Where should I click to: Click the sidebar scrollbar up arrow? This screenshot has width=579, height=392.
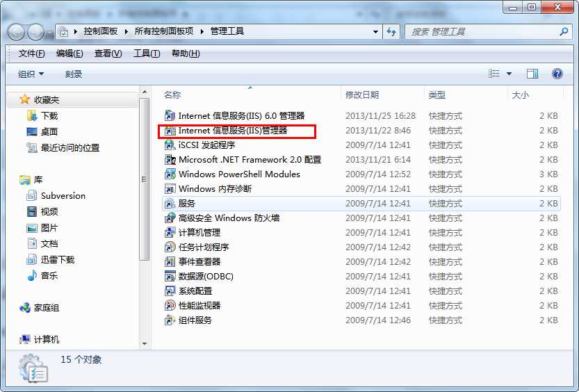(x=145, y=92)
